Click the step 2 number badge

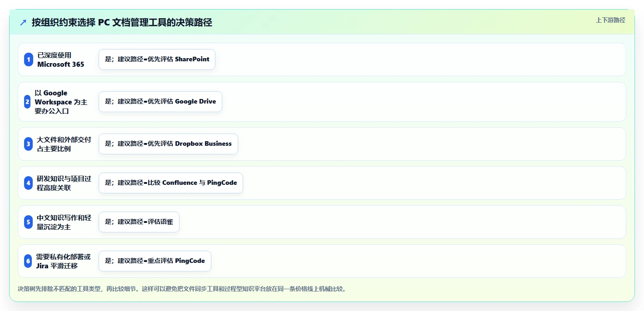pyautogui.click(x=27, y=102)
